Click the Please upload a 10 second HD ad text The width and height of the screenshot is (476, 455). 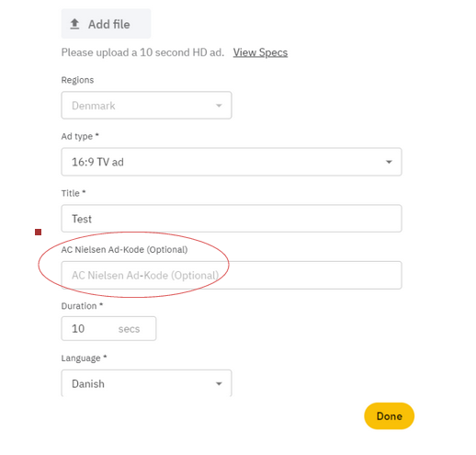click(142, 52)
